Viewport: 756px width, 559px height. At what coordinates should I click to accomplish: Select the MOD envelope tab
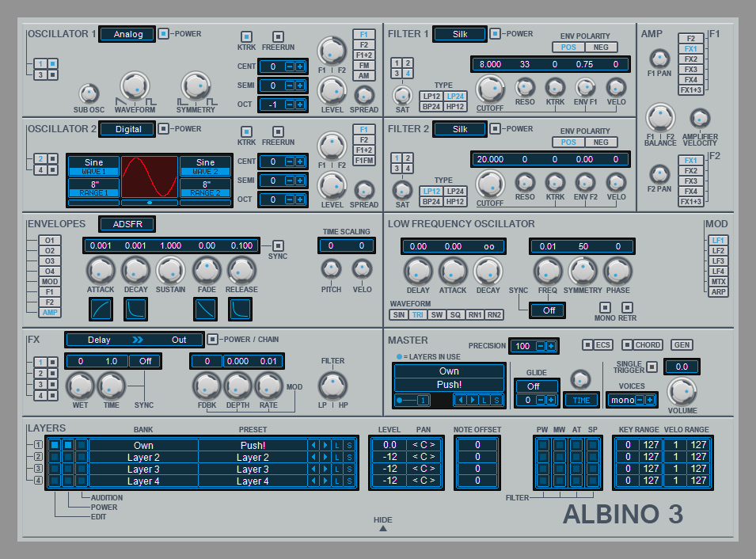pyautogui.click(x=50, y=282)
